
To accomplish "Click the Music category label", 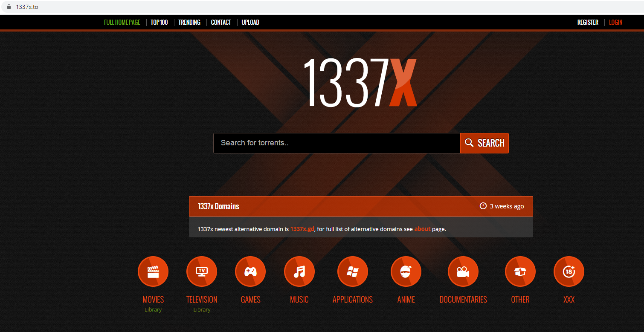I will [299, 300].
